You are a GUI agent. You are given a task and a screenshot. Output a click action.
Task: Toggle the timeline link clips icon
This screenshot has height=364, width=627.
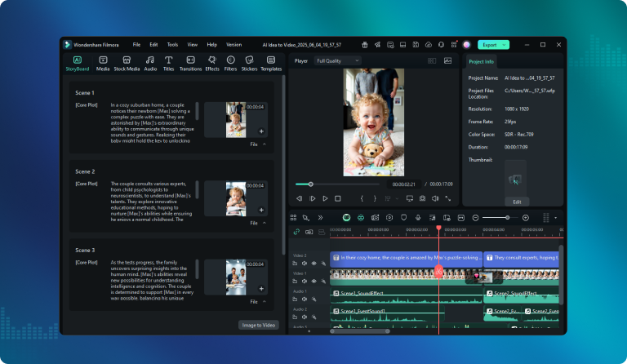pyautogui.click(x=296, y=232)
